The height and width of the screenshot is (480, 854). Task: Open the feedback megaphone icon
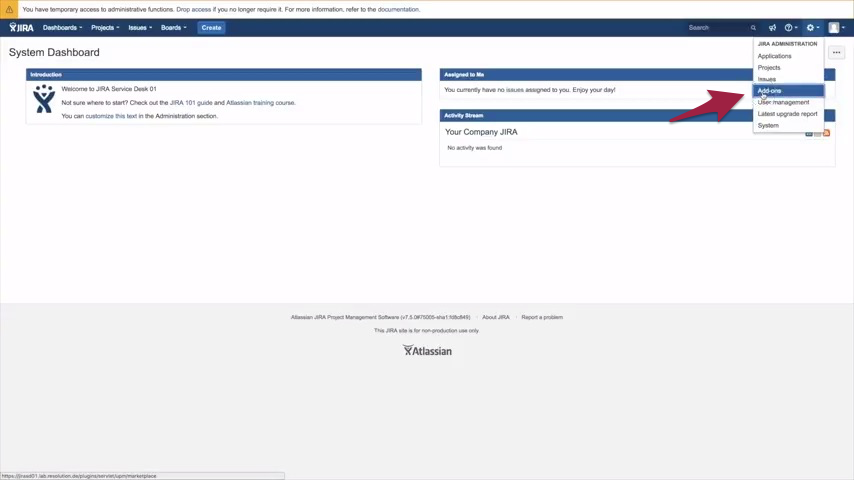tap(772, 27)
